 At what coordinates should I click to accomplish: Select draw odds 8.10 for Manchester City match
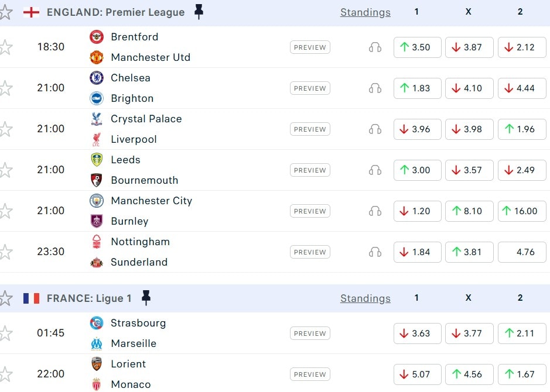coord(469,211)
